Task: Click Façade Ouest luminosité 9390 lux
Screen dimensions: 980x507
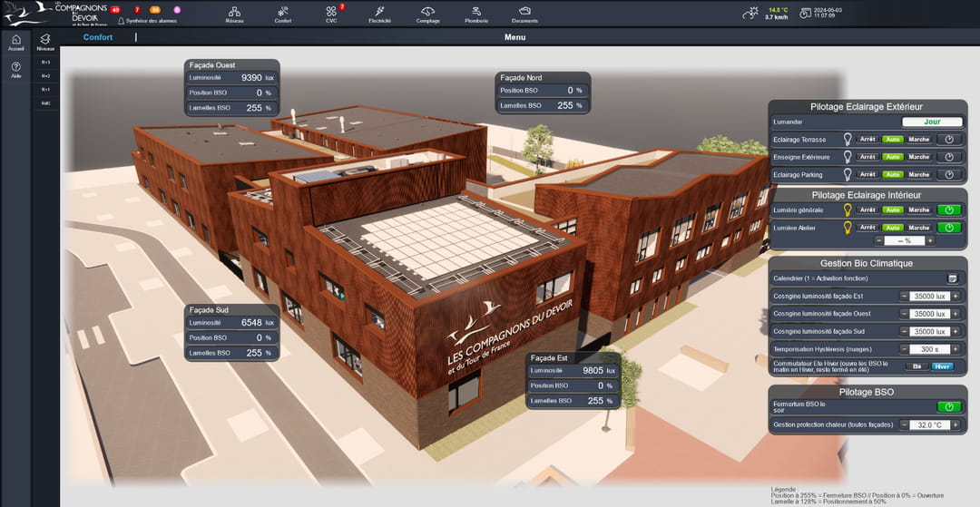Action: click(x=231, y=78)
